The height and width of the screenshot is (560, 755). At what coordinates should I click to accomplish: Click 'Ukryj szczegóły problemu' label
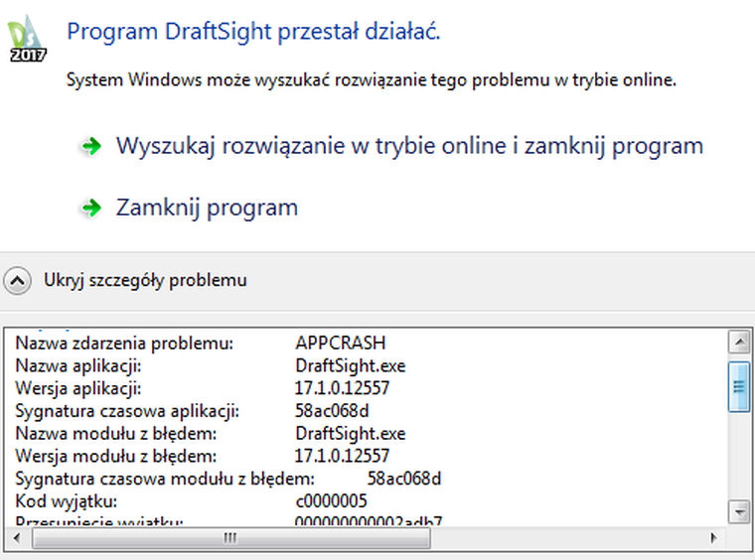145,280
